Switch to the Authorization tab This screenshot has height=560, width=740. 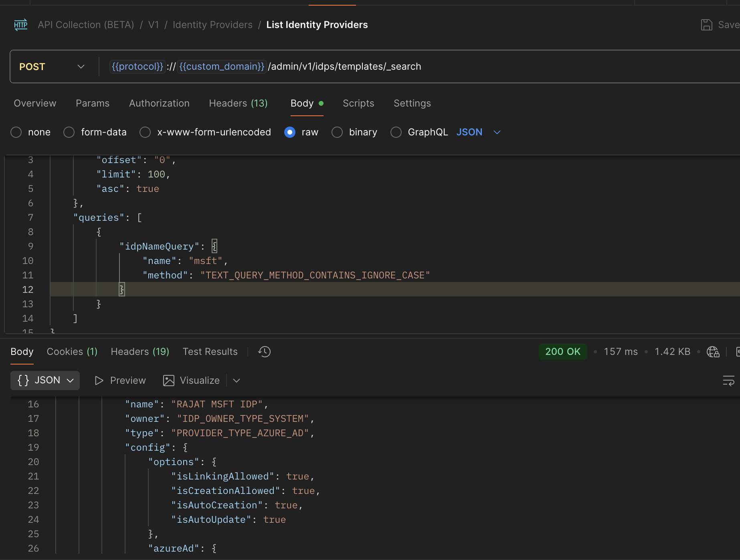(x=159, y=103)
